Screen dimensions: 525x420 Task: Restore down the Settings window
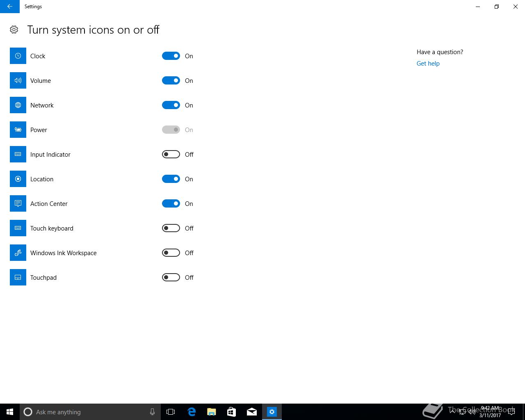click(497, 7)
